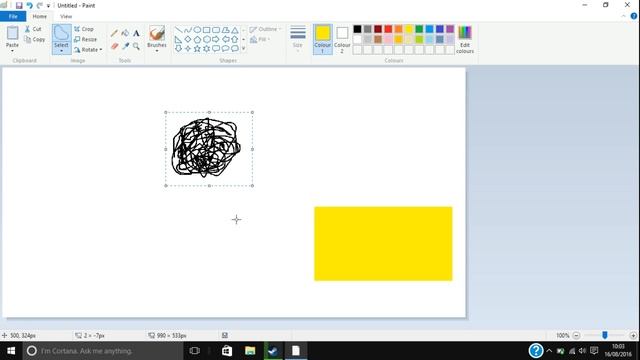Click the Cortana search box
The image size is (640, 360).
pyautogui.click(x=103, y=351)
